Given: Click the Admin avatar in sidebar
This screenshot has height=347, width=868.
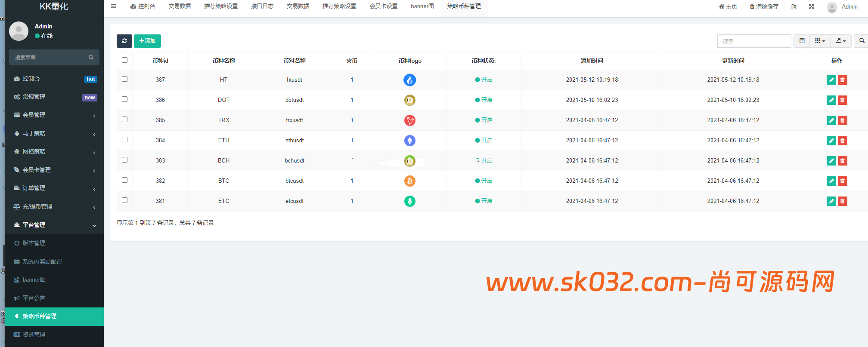Looking at the screenshot, I should point(19,31).
